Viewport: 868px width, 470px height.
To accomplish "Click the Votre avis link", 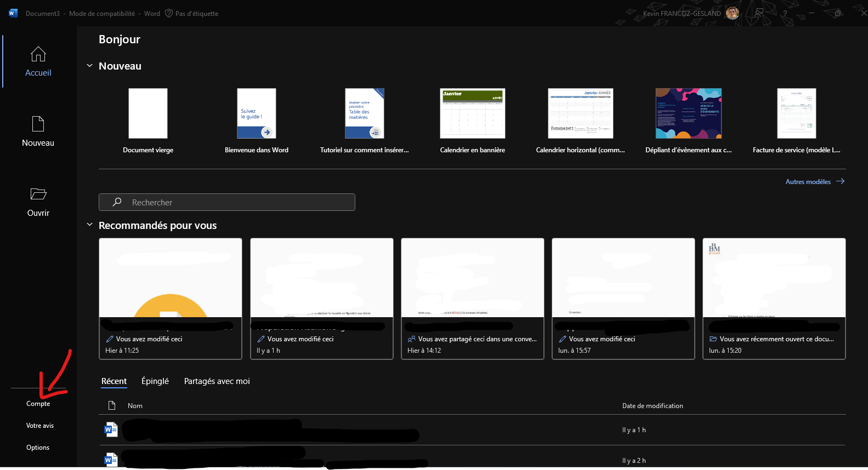I will (40, 426).
